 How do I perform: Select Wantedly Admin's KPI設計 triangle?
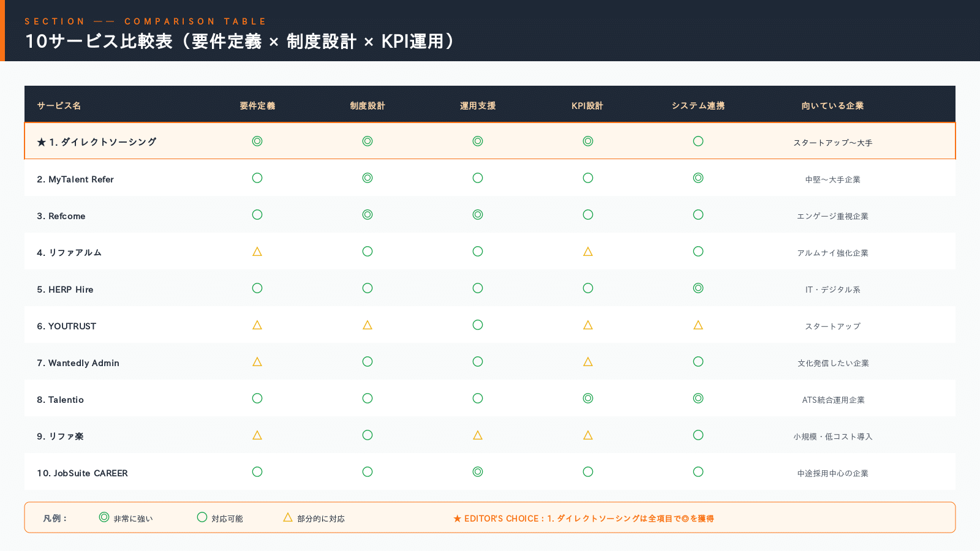pos(588,362)
